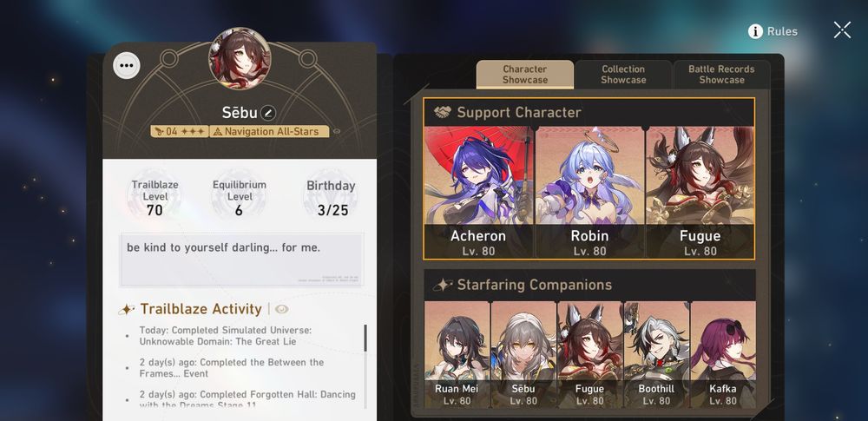Image resolution: width=868 pixels, height=421 pixels.
Task: Close the profile screen with X
Action: (x=842, y=30)
